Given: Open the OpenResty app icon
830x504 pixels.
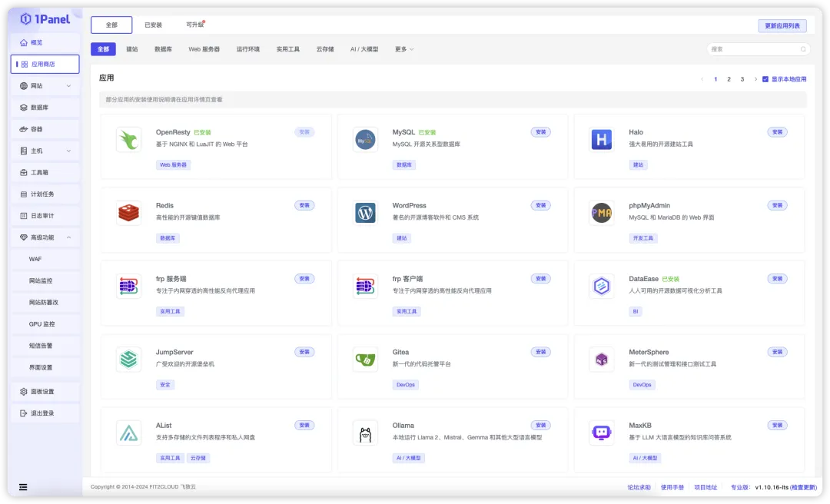Looking at the screenshot, I should tap(128, 140).
